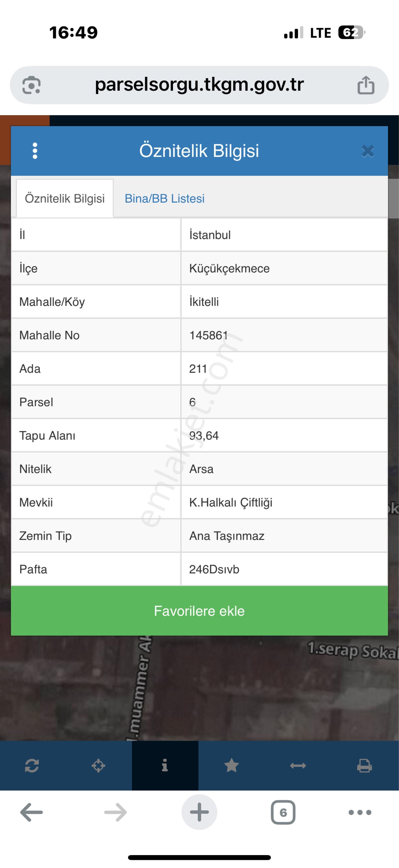Viewport: 399px width, 868px height.
Task: Switch to the Bina/BB Listesi tab
Action: pos(165,199)
